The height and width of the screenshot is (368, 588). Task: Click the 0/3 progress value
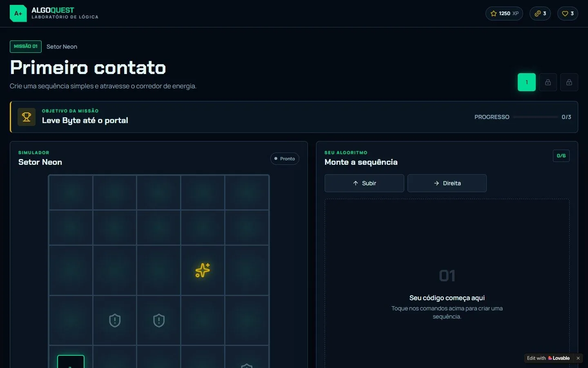pos(566,117)
